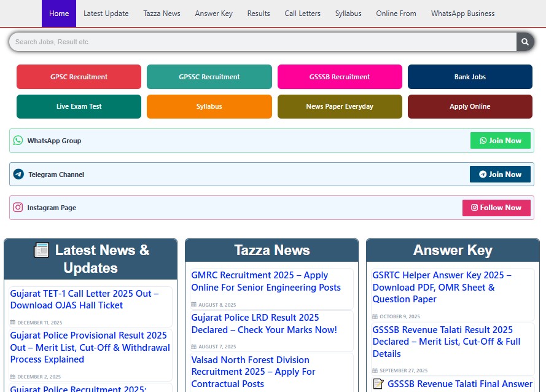The height and width of the screenshot is (392, 546).
Task: Click the Instagram logo beside Instagram Page
Action: pyautogui.click(x=18, y=208)
